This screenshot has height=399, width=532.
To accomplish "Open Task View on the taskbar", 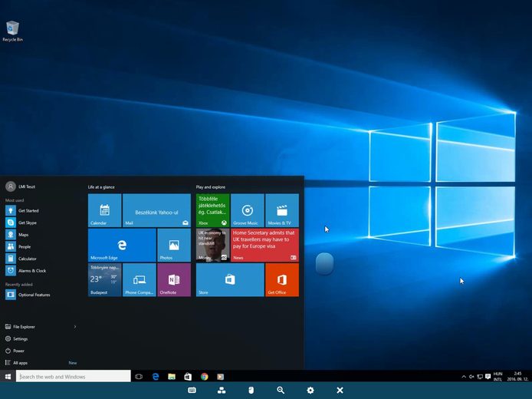I will tap(139, 377).
